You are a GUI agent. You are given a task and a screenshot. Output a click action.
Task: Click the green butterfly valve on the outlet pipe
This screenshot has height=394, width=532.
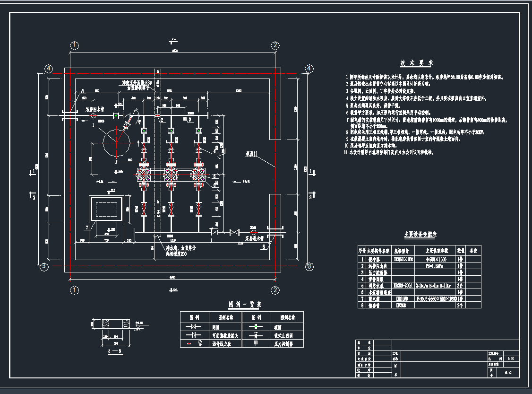click(x=116, y=116)
